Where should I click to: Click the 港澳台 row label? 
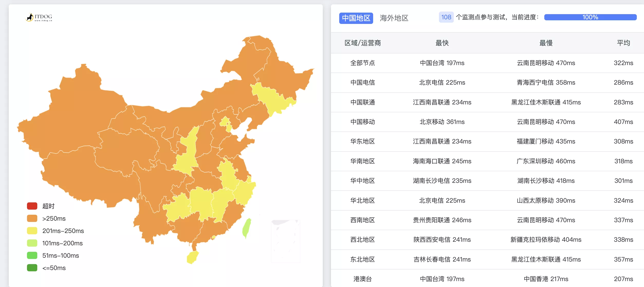tap(363, 279)
